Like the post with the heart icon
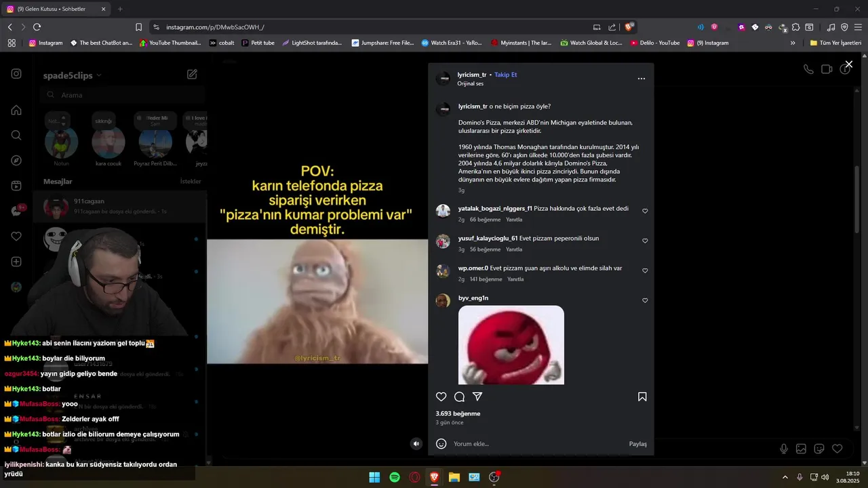 441,396
